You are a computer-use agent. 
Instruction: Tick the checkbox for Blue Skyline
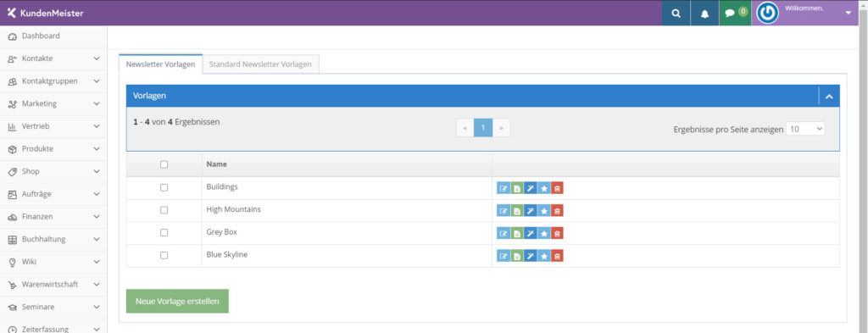pyautogui.click(x=164, y=256)
